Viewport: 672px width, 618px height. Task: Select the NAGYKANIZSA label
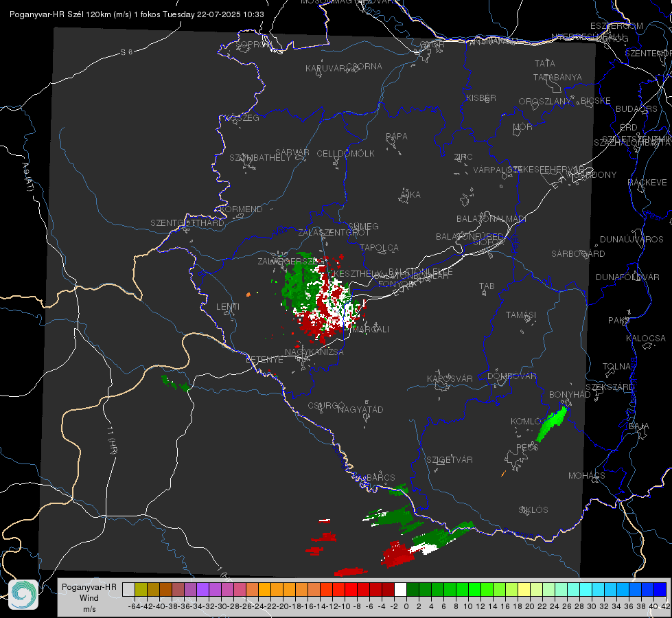(314, 352)
